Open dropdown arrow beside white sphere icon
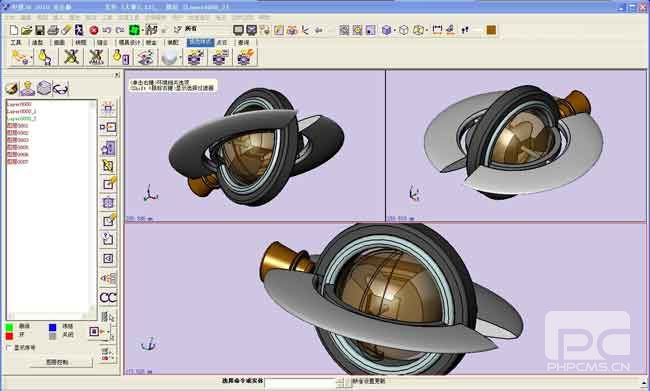 pyautogui.click(x=180, y=57)
